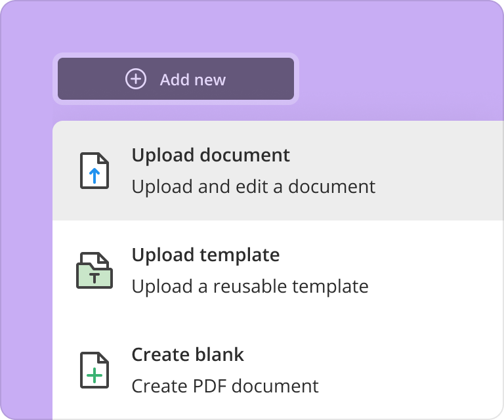The width and height of the screenshot is (504, 420).
Task: Click the circled plus icon
Action: (136, 79)
